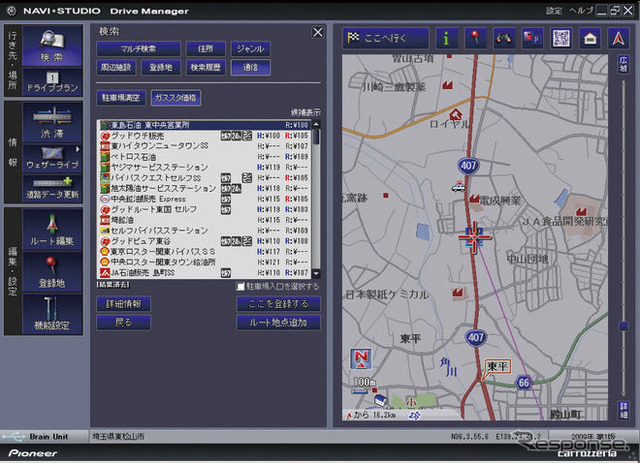Select the 検索履歴 search history tab

pyautogui.click(x=206, y=67)
